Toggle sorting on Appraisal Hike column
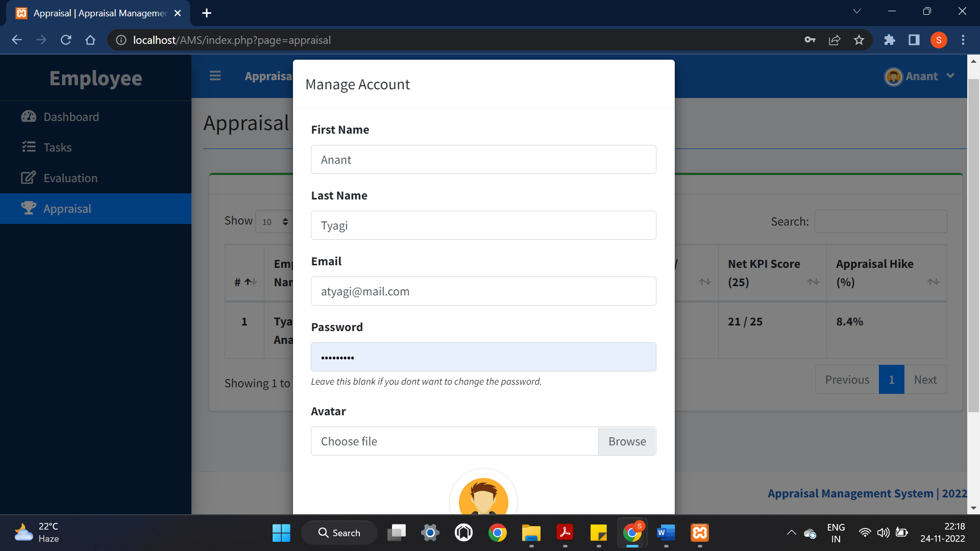 click(x=934, y=282)
